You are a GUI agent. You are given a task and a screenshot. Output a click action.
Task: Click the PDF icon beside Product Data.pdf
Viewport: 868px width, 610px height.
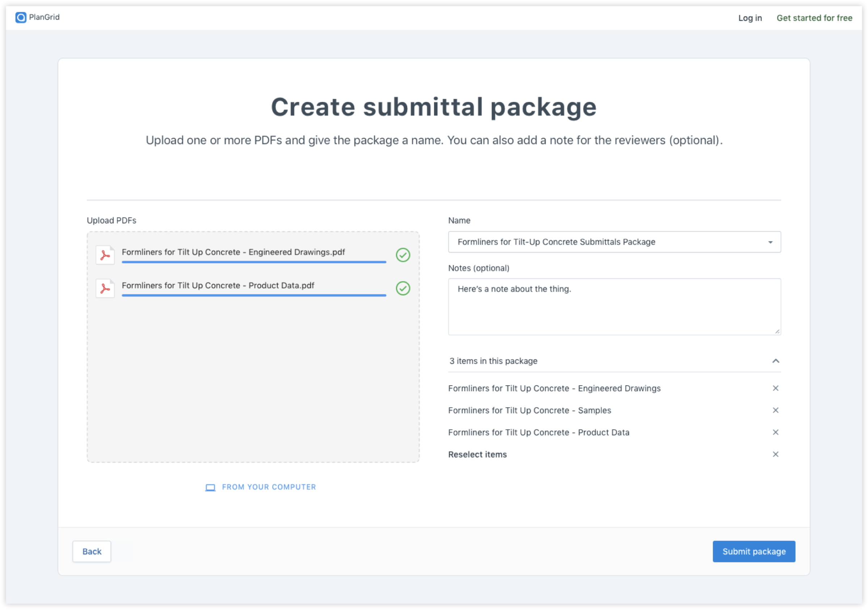(105, 288)
